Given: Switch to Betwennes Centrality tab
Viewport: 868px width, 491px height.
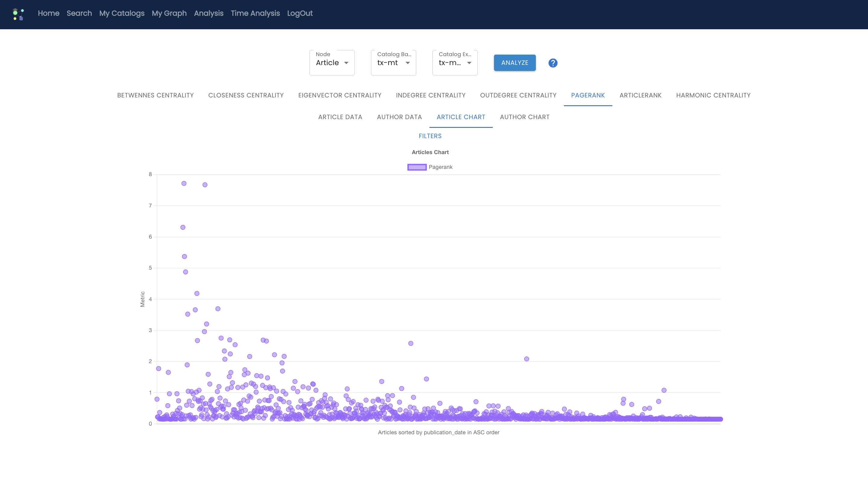Looking at the screenshot, I should 155,95.
